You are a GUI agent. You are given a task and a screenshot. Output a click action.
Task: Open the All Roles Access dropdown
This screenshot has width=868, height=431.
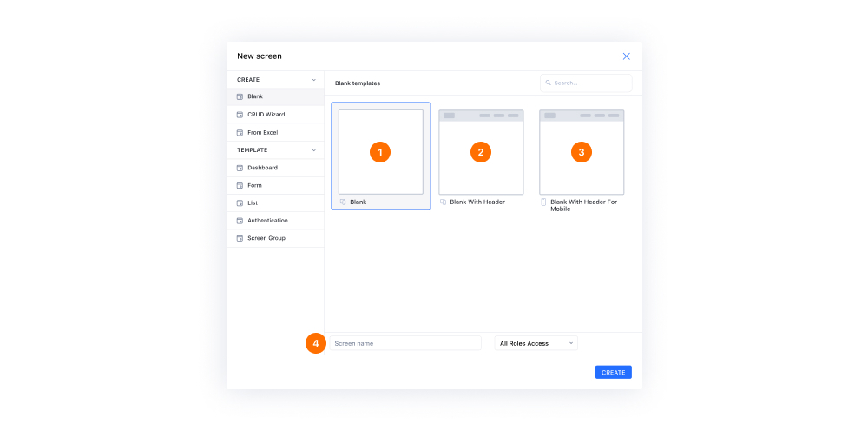point(536,343)
